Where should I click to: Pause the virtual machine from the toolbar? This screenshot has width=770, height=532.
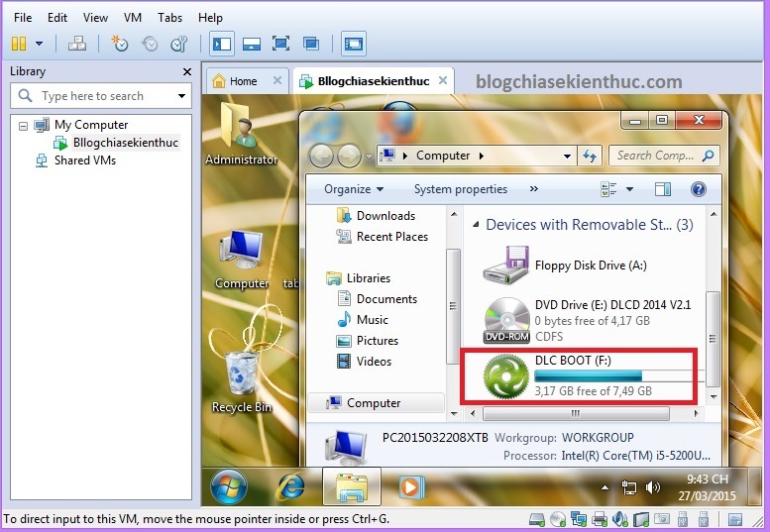point(19,44)
